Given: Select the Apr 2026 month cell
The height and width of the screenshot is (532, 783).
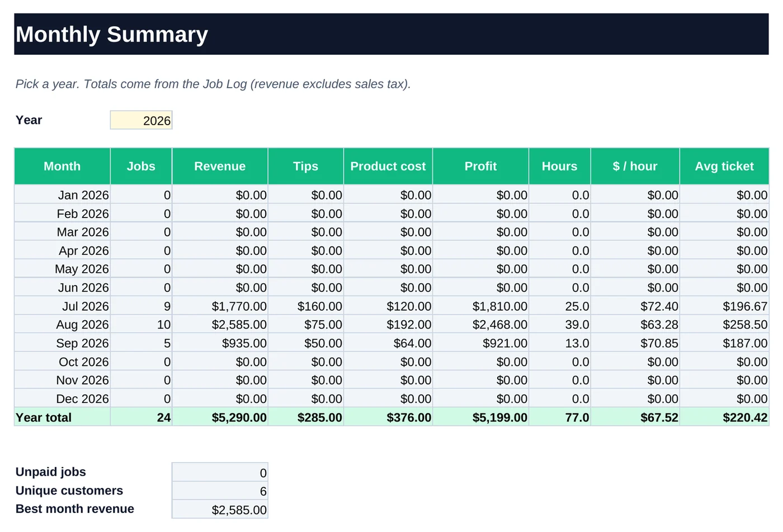Looking at the screenshot, I should click(62, 250).
